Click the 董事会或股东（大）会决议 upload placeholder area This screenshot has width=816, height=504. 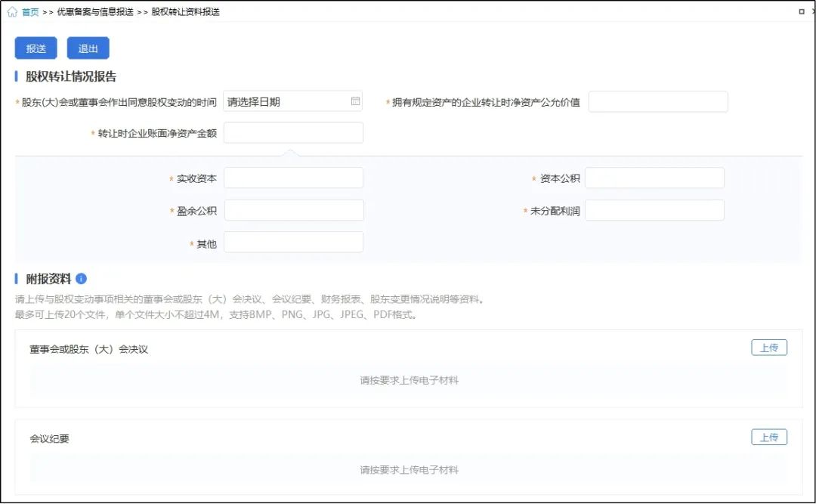click(409, 381)
